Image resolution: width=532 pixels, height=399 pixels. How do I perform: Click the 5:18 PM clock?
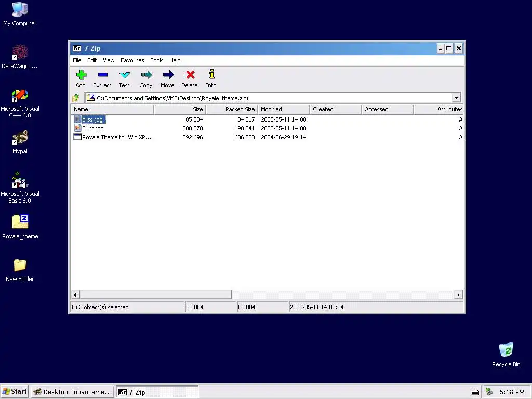coord(512,392)
